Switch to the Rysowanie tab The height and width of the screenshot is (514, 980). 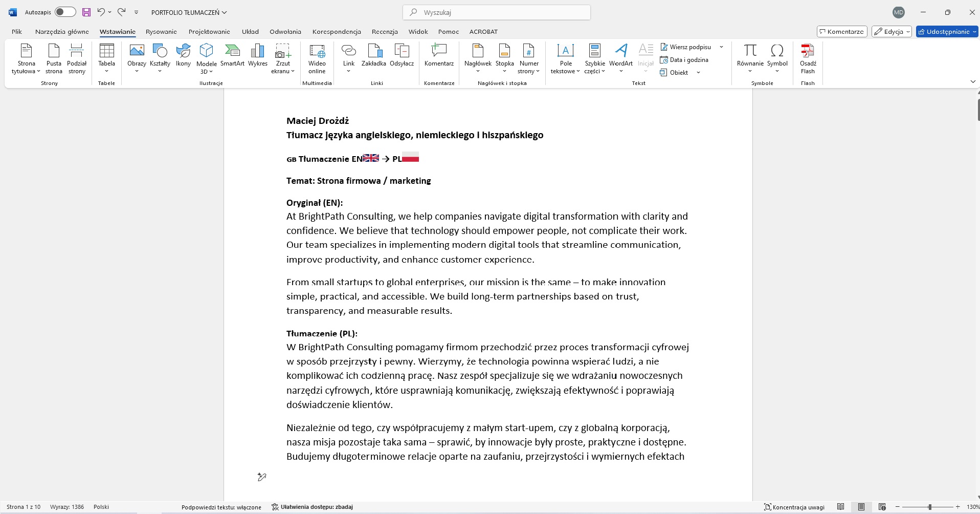point(161,32)
